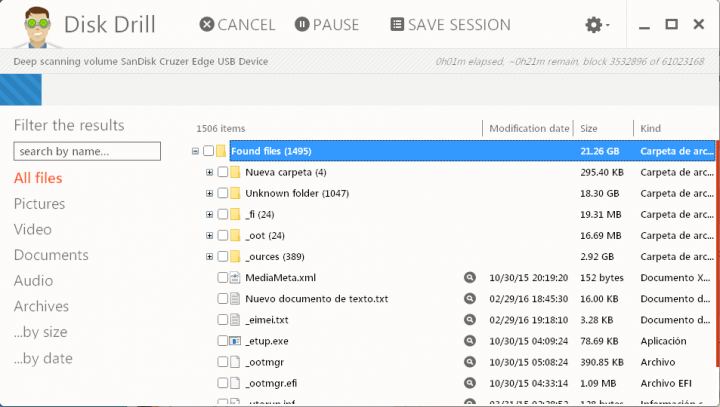Preview Nuevo documento de texto.txt magnifier
720x407 pixels.
470,299
